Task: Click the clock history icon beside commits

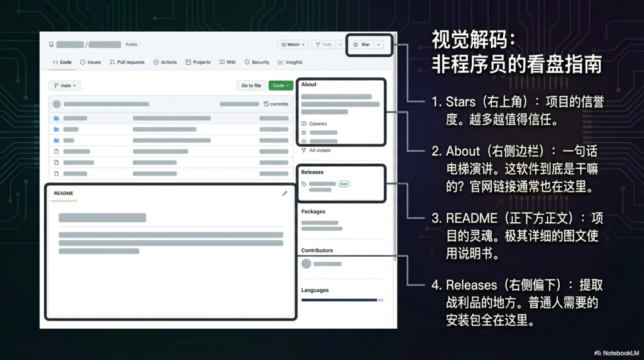Action: (x=266, y=104)
